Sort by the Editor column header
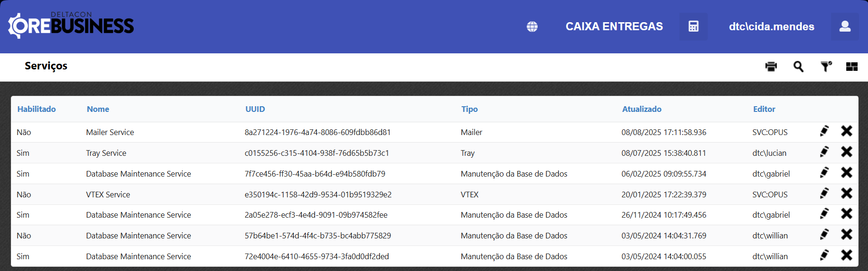Viewport: 868px width, 271px height. (x=764, y=109)
